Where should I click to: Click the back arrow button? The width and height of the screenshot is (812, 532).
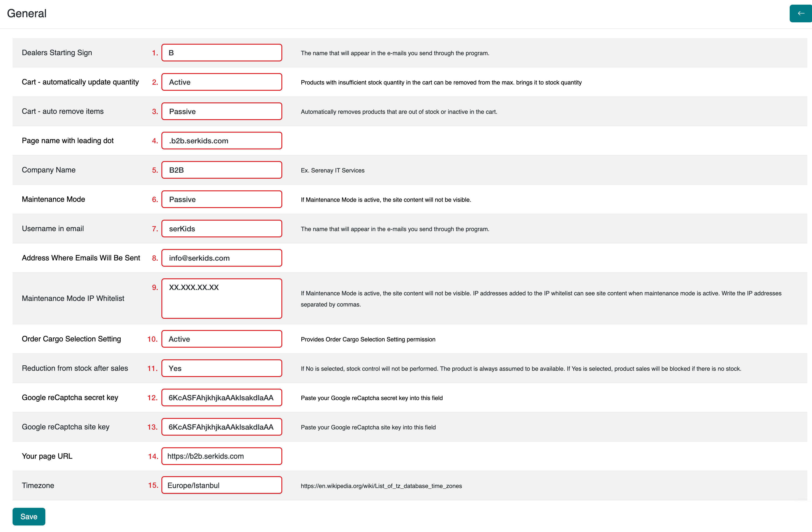coord(800,14)
